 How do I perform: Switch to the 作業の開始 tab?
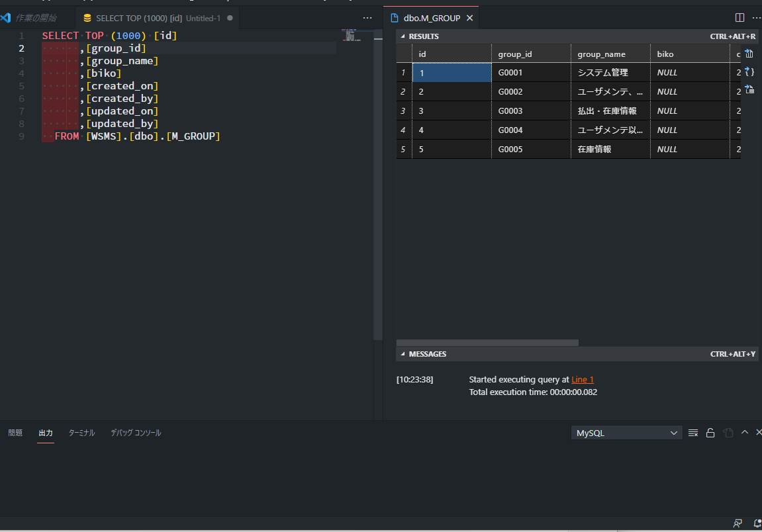click(x=36, y=18)
